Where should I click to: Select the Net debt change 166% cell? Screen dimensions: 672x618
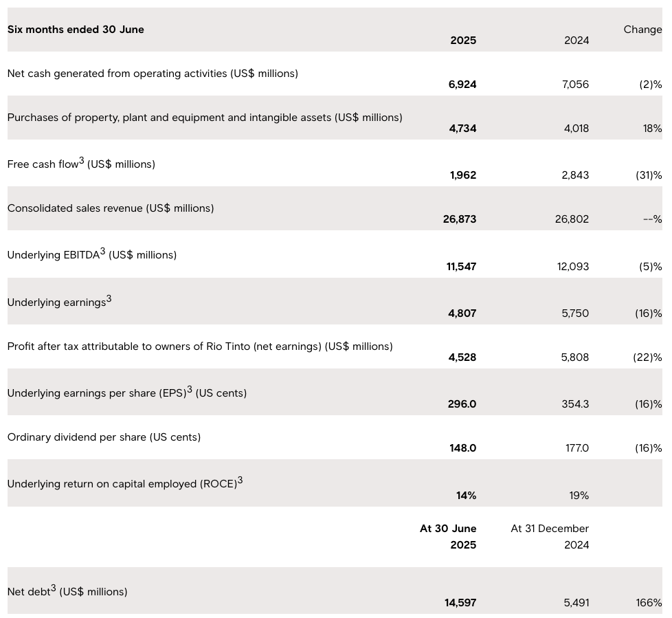[649, 603]
